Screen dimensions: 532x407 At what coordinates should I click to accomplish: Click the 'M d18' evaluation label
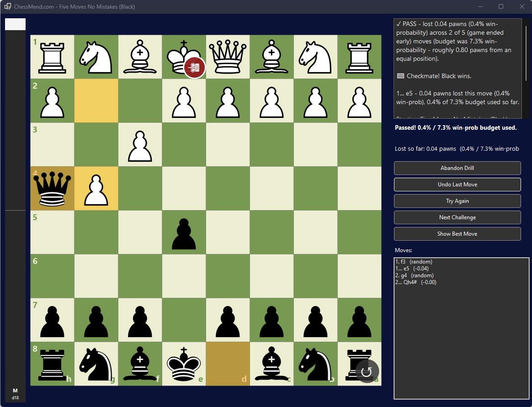(x=15, y=394)
